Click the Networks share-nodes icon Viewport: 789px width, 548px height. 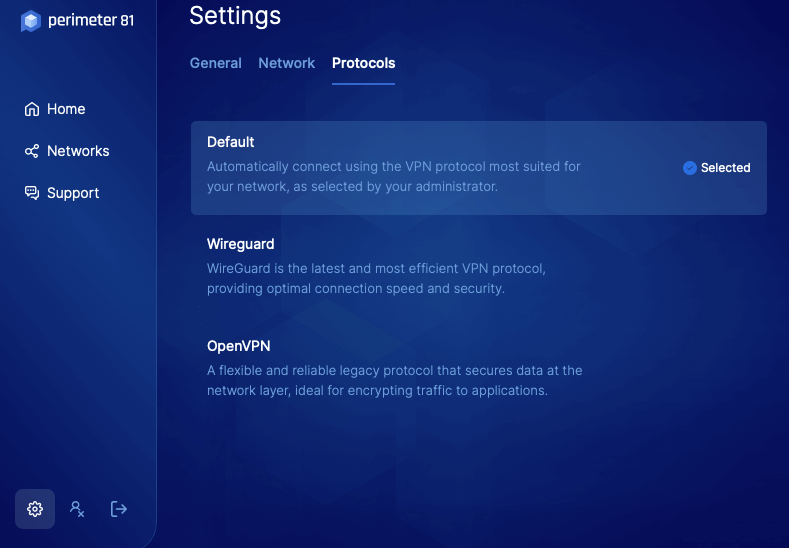32,151
